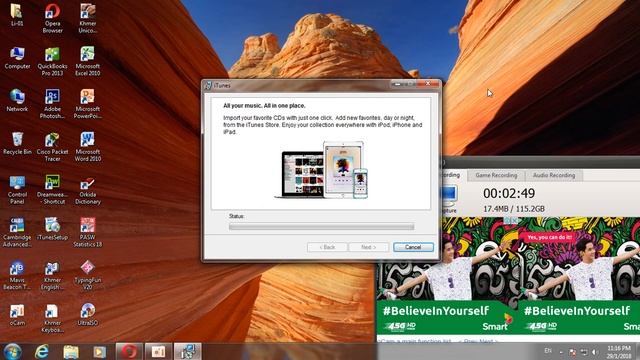Click the EN language indicator in tray
The image size is (640, 360).
click(x=548, y=351)
